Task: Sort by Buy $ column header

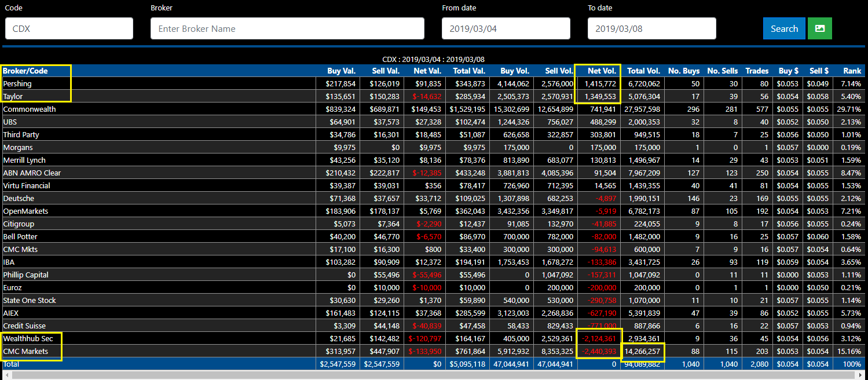Action: 789,71
